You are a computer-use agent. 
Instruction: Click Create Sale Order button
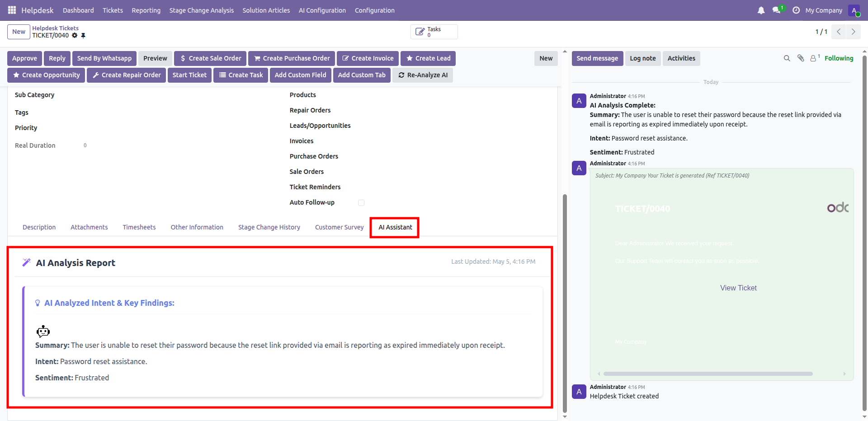(x=210, y=58)
